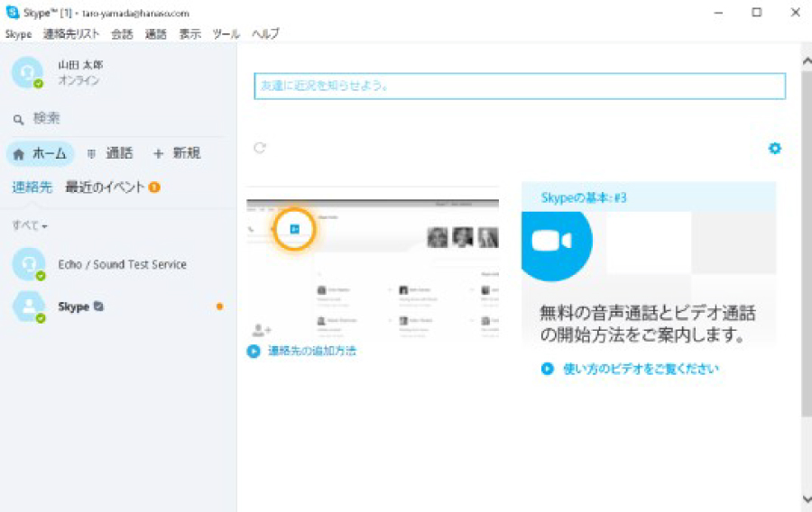Click the 無料の音声通話とビデオ通話 description text

point(647,325)
